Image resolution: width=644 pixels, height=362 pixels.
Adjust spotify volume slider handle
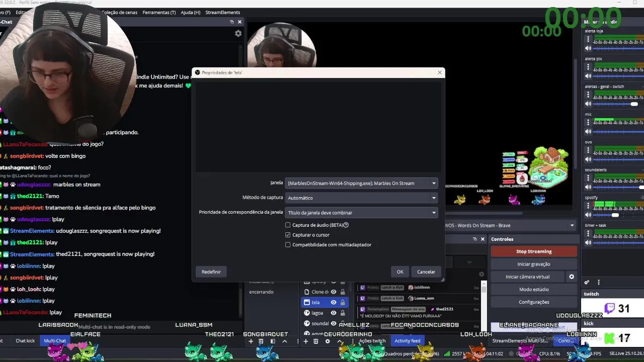click(x=615, y=215)
